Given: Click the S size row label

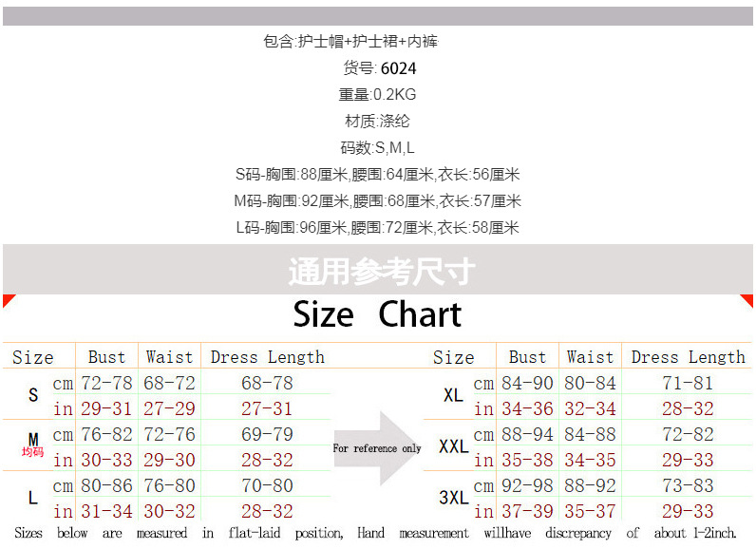Looking at the screenshot, I should click(33, 395).
